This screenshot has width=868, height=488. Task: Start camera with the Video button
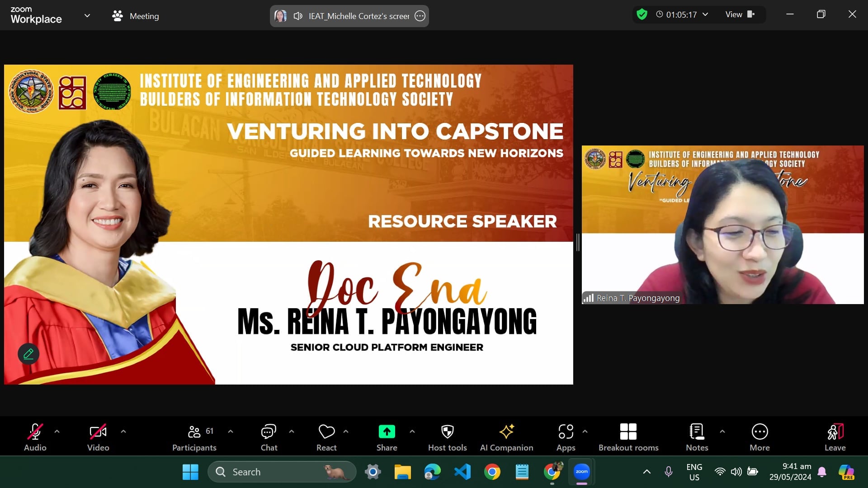(x=98, y=437)
